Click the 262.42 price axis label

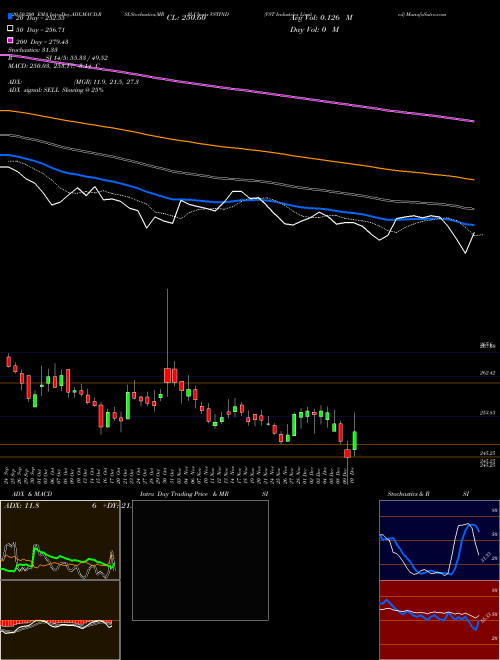click(x=487, y=373)
